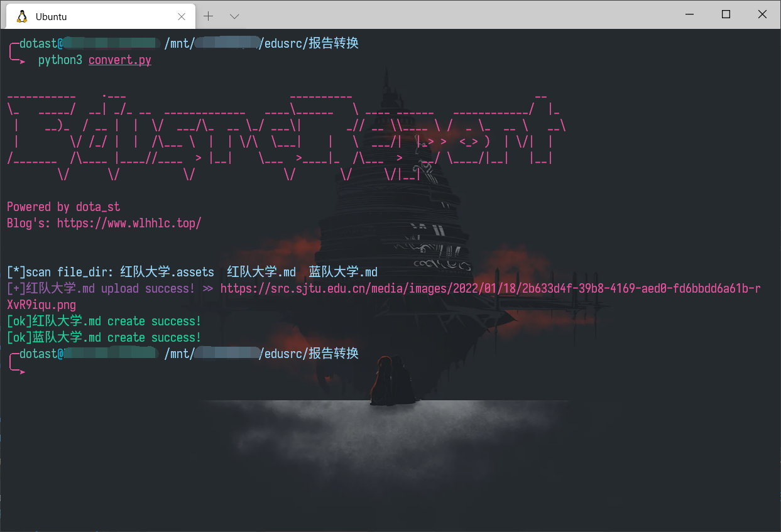Click the Linux penguin tab icon
781x532 pixels.
22,17
